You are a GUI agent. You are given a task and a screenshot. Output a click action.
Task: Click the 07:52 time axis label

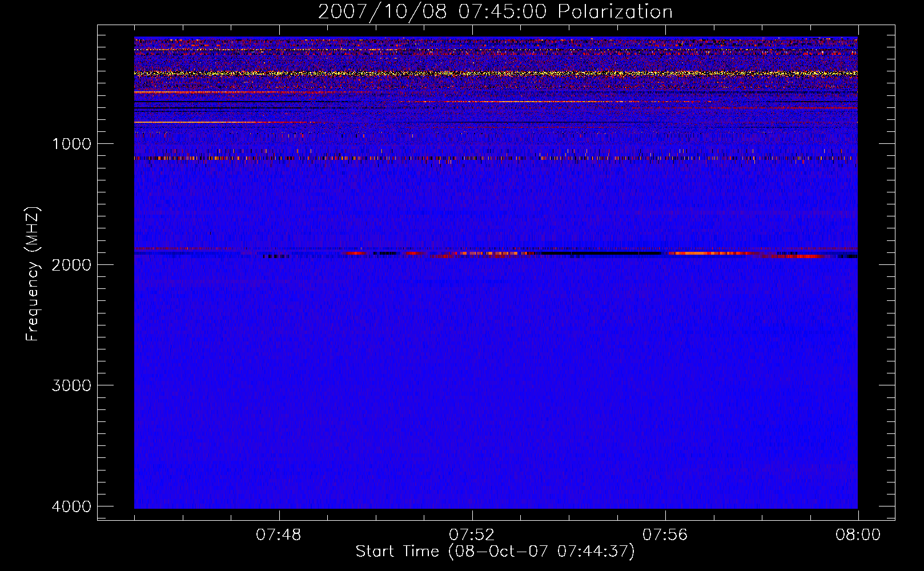pyautogui.click(x=472, y=535)
